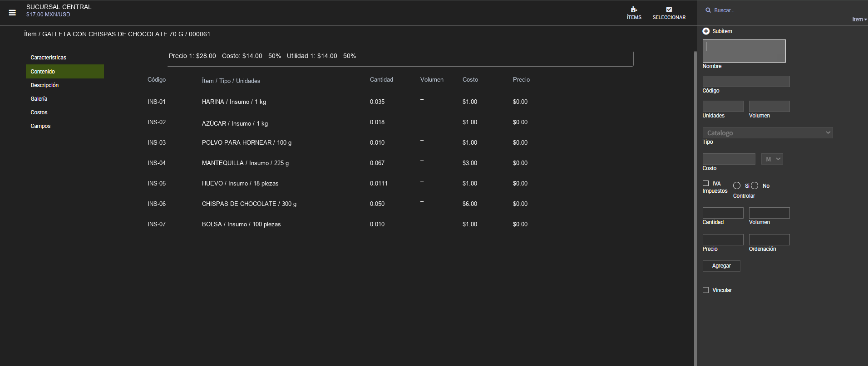The image size is (868, 366).
Task: Click the vertical scrollbar beside panel
Action: tap(695, 209)
